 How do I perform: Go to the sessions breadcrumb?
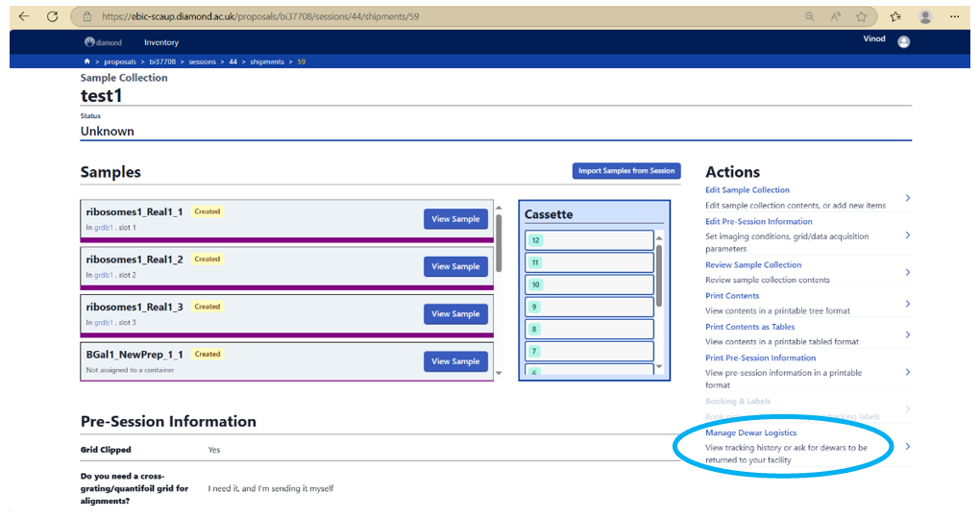(203, 62)
